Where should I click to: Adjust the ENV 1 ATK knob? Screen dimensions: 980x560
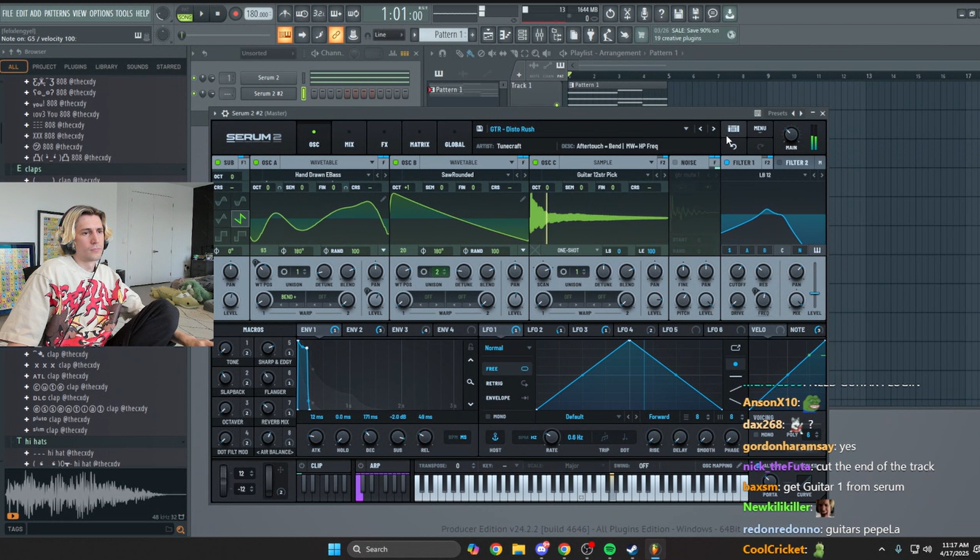[x=316, y=437]
